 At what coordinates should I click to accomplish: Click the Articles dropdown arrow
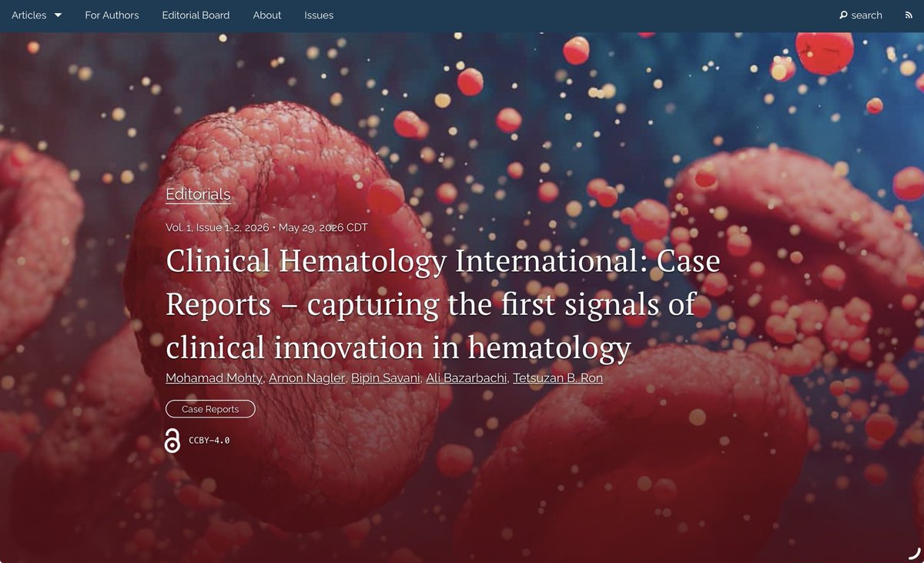coord(58,15)
